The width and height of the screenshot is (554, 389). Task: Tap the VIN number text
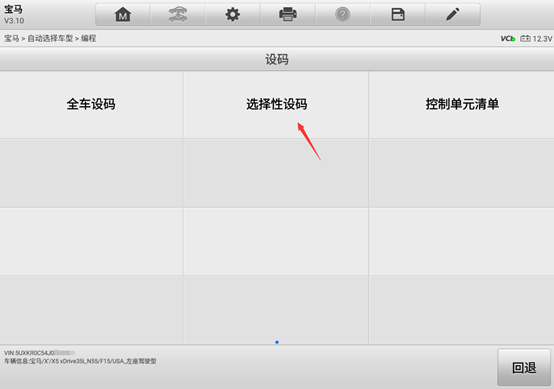click(40, 353)
